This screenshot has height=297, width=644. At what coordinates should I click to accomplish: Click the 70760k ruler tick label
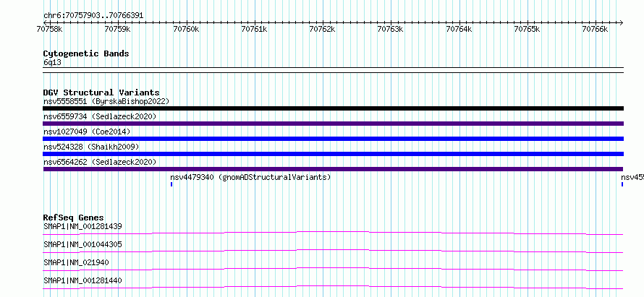pyautogui.click(x=186, y=29)
